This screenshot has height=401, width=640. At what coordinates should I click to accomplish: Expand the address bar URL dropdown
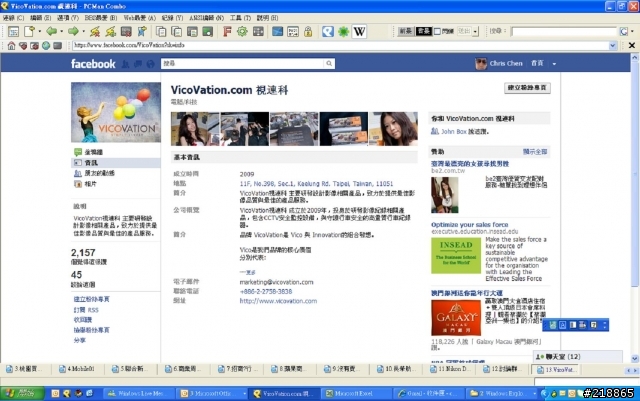613,45
